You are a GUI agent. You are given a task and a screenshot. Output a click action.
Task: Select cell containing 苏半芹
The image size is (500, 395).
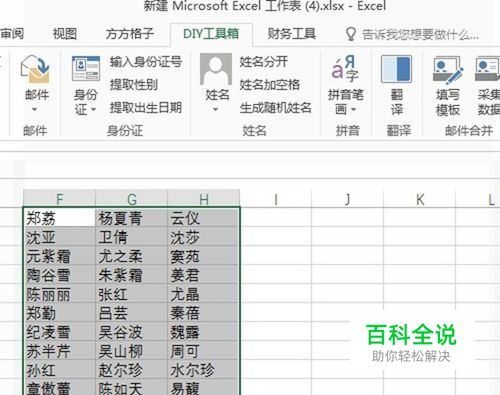(x=60, y=351)
